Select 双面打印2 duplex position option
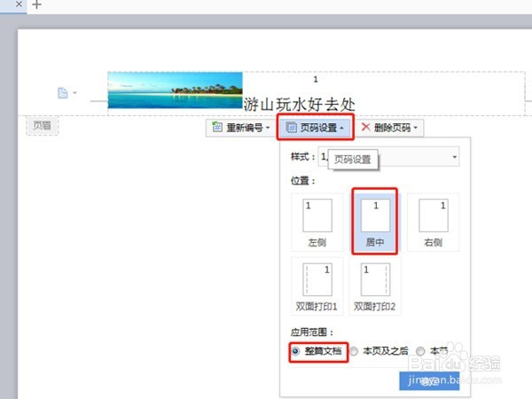Image resolution: width=532 pixels, height=399 pixels. (375, 286)
